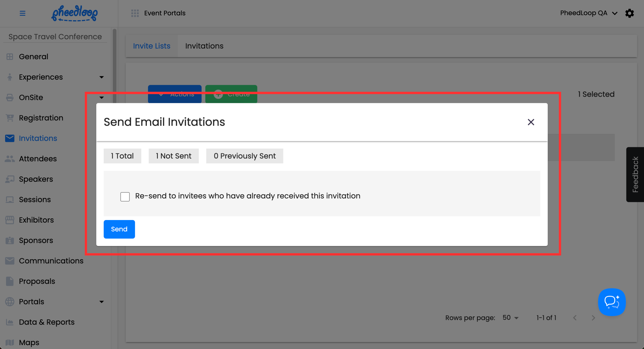Click the Invitations envelope icon in sidebar
Viewport: 644px width, 349px height.
coord(10,138)
